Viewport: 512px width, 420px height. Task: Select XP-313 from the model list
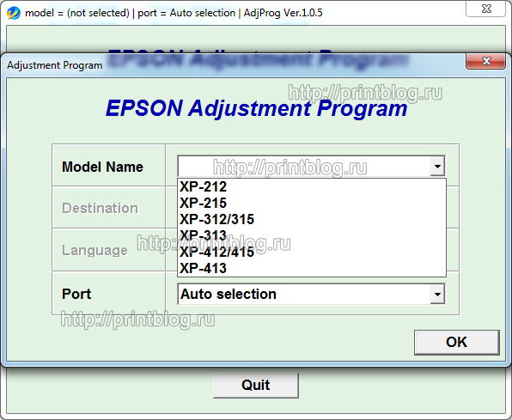coord(312,236)
